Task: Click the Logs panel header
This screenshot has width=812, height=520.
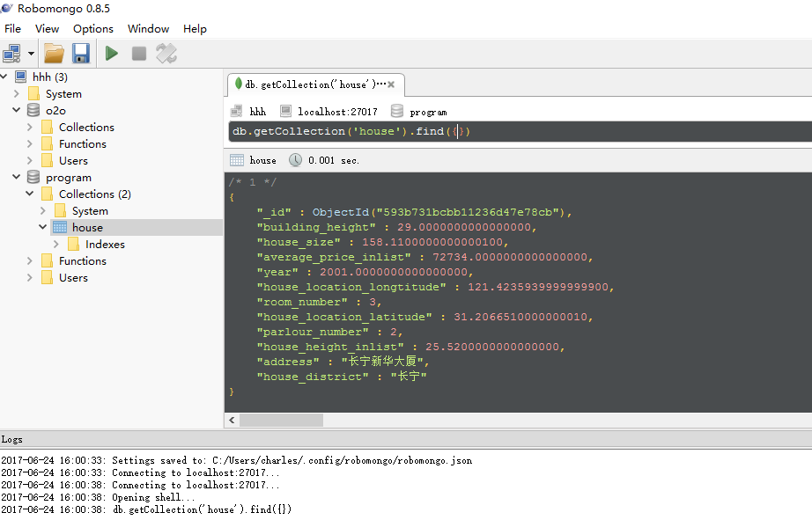Action: click(406, 439)
